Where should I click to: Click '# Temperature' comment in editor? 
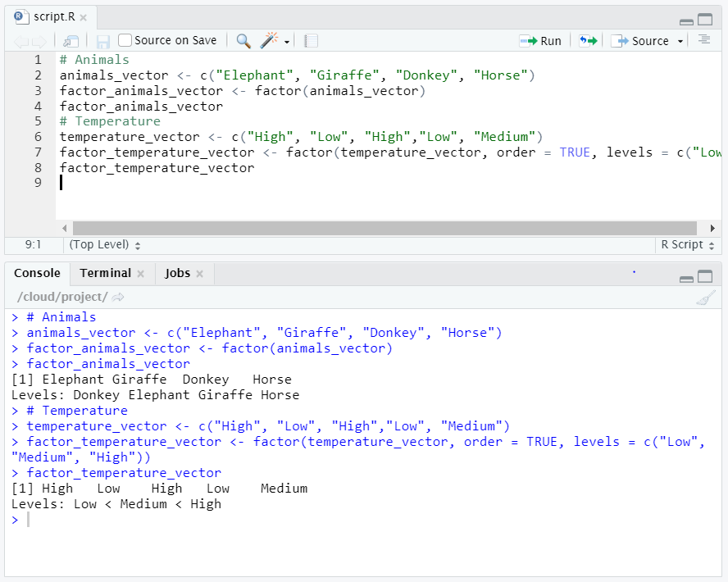coord(110,121)
